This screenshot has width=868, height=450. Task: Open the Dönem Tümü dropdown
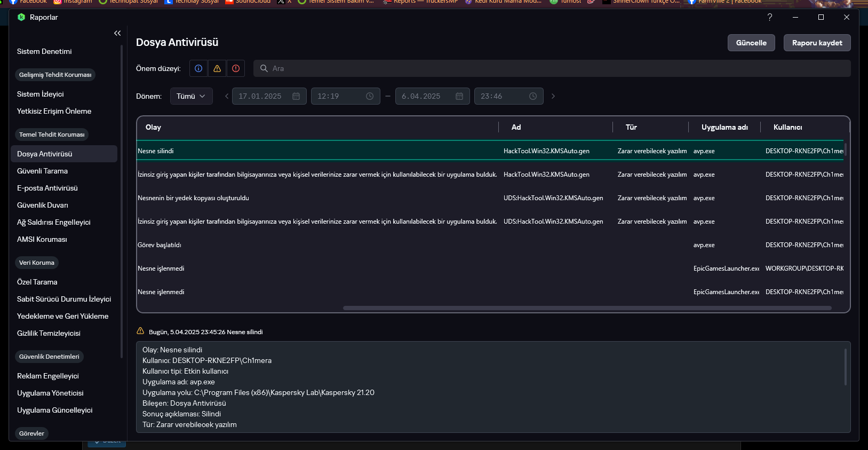(191, 96)
